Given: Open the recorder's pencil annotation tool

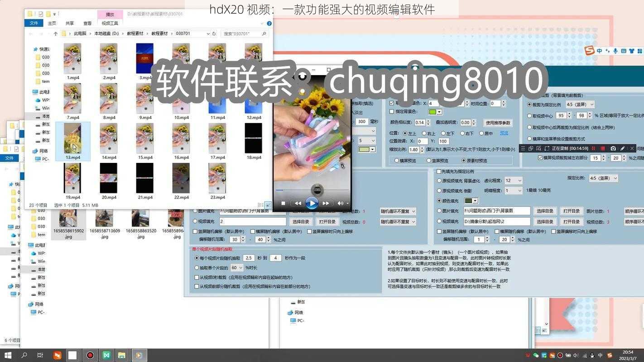Looking at the screenshot, I should pos(622,148).
